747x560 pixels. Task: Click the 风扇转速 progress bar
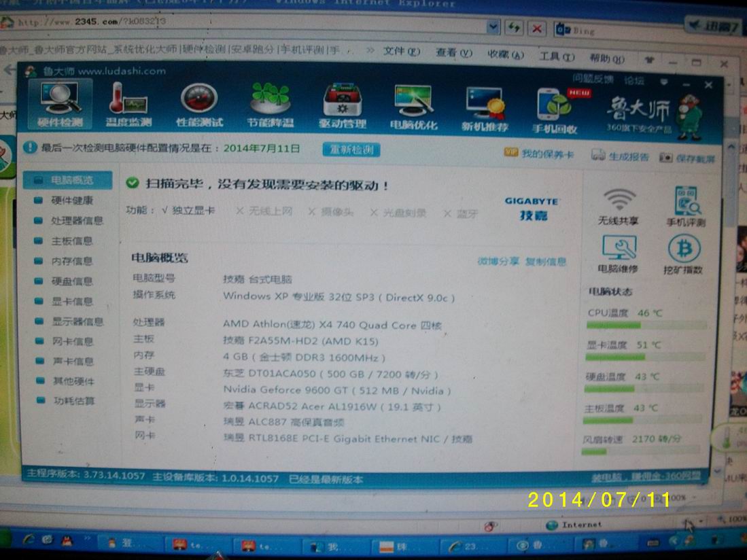click(x=640, y=451)
